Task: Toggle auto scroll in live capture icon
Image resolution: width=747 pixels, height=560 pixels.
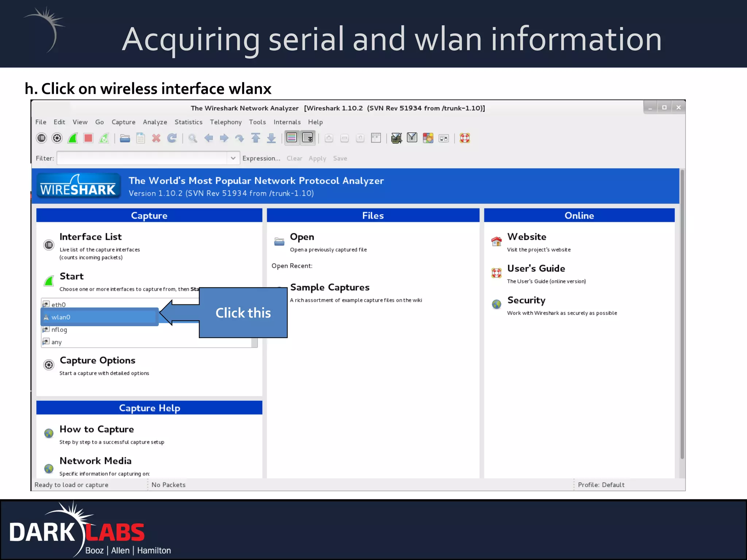Action: click(307, 138)
